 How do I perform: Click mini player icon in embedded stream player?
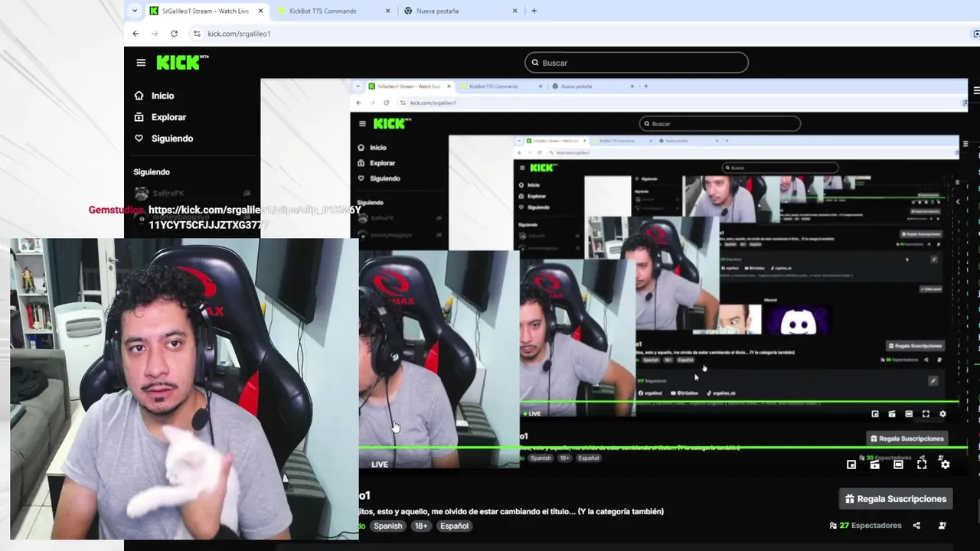point(875,414)
